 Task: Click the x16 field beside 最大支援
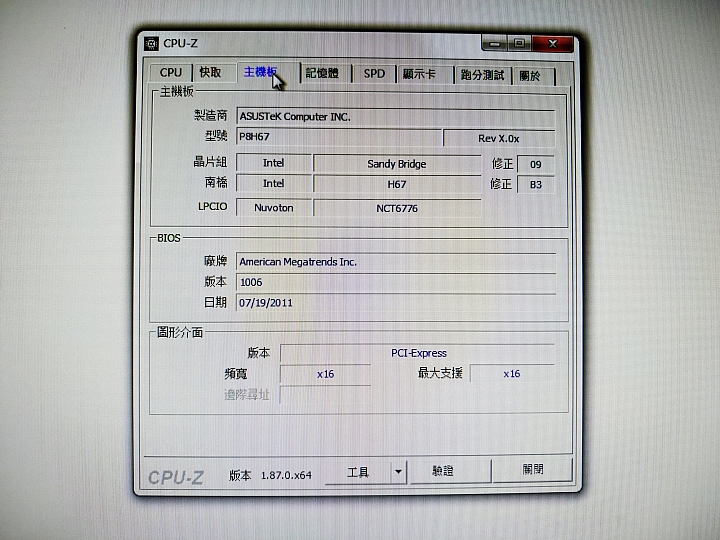(512, 374)
